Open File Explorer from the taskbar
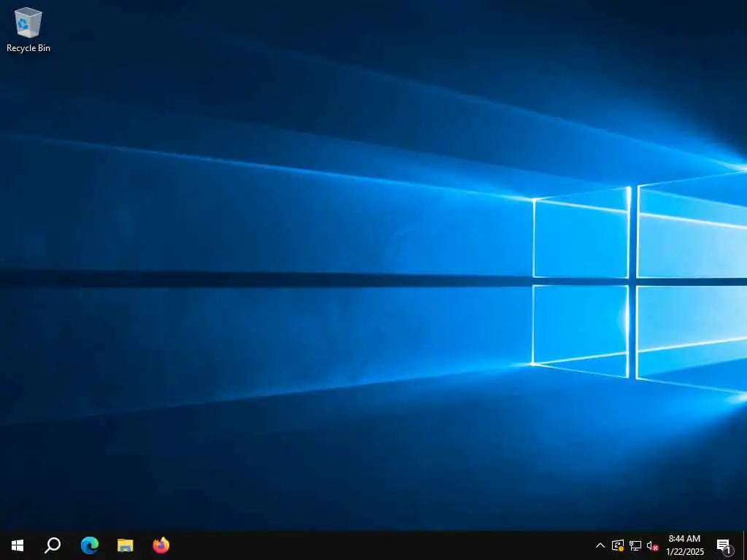 pyautogui.click(x=125, y=545)
